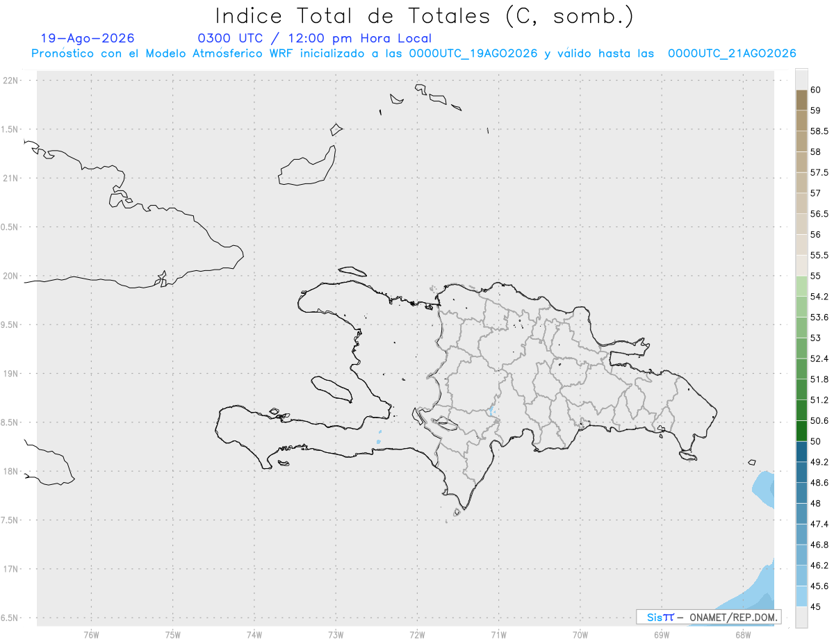Click the legend band between 55 and 55.5
This screenshot has width=834, height=644.
click(801, 265)
